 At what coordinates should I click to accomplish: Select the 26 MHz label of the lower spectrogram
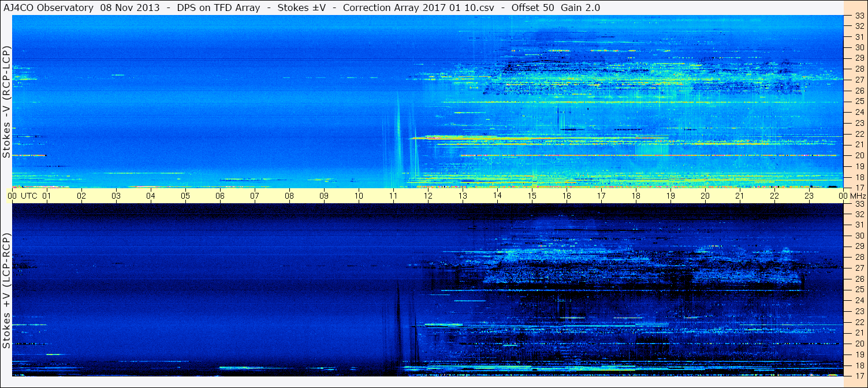[x=859, y=279]
